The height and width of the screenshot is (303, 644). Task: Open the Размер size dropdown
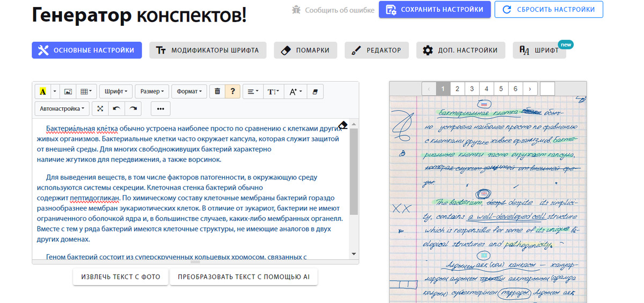point(152,91)
